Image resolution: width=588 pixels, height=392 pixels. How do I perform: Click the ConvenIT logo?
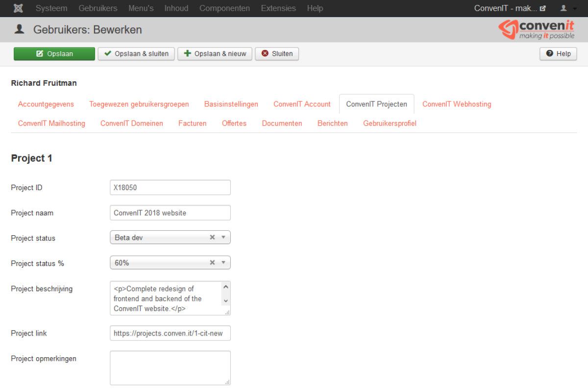[x=537, y=29]
